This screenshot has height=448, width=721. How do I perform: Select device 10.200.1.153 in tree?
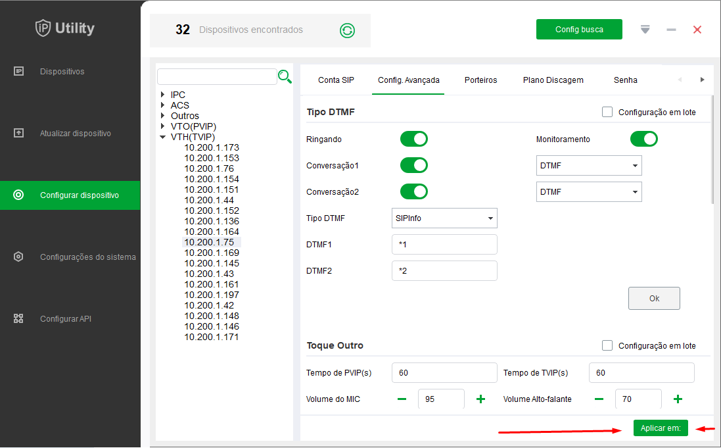click(x=212, y=158)
